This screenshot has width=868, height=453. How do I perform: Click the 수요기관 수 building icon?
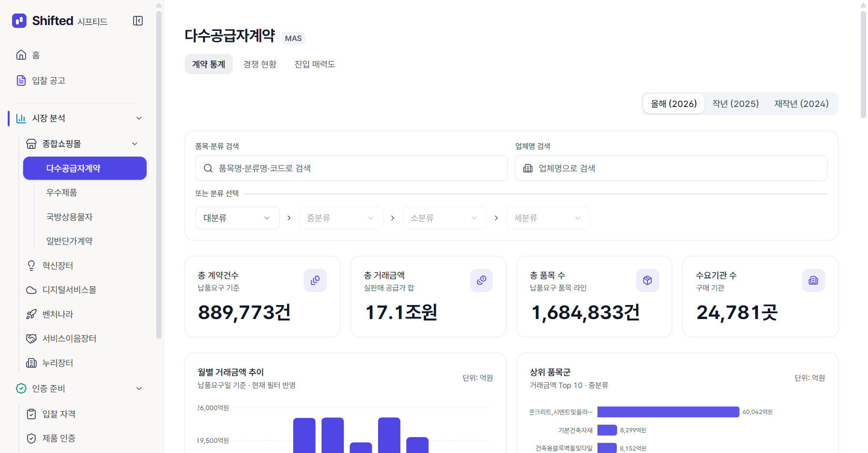click(814, 280)
